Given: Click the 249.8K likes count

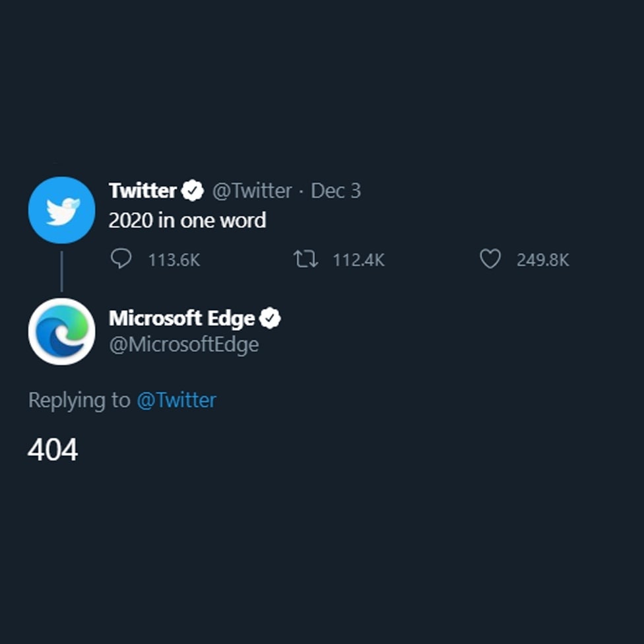Looking at the screenshot, I should coord(542,260).
